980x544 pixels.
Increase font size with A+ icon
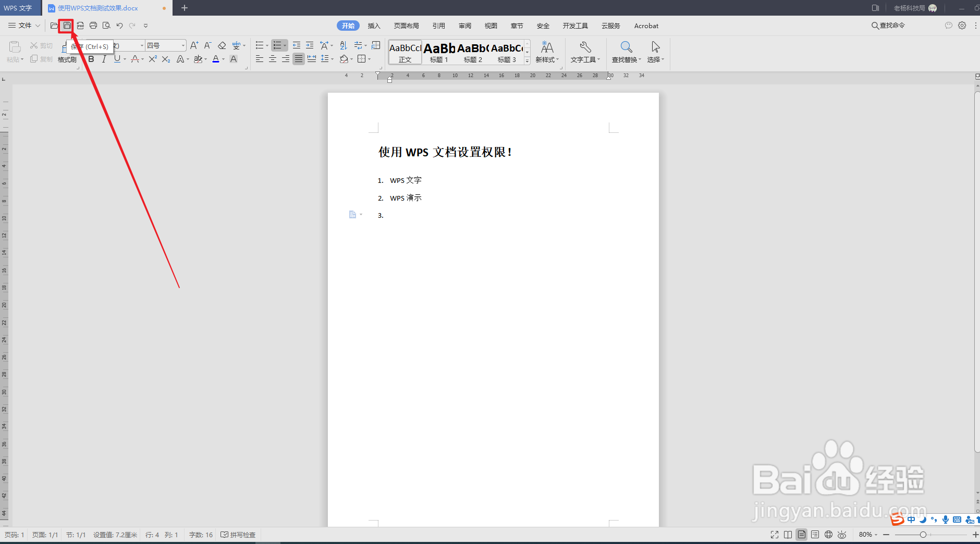click(194, 45)
